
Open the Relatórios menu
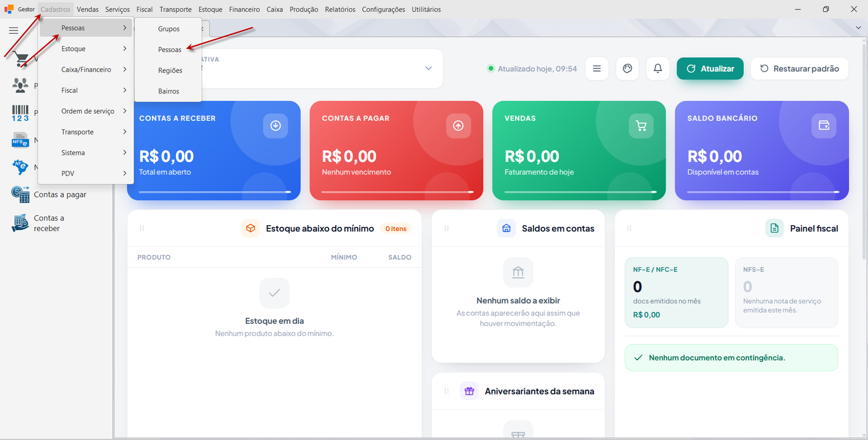[340, 9]
